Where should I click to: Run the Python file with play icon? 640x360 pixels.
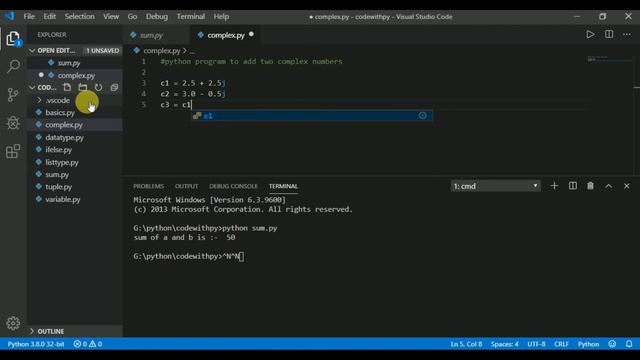point(590,35)
